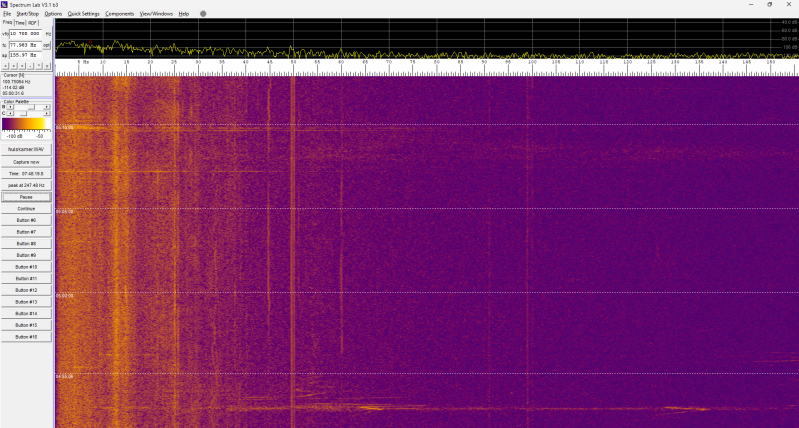
Task: Click the Spectrum Lab title bar app icon
Action: 5,5
